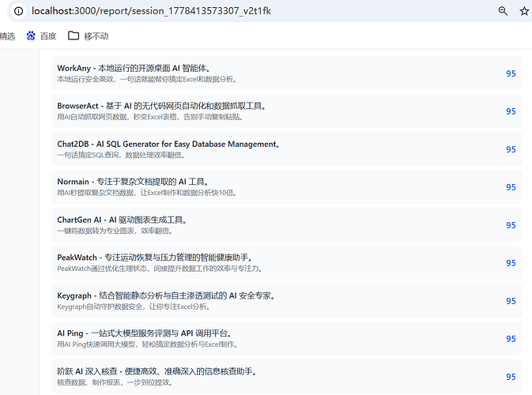Click the score 95 for Chat2DB
532x395 pixels.
click(x=511, y=149)
